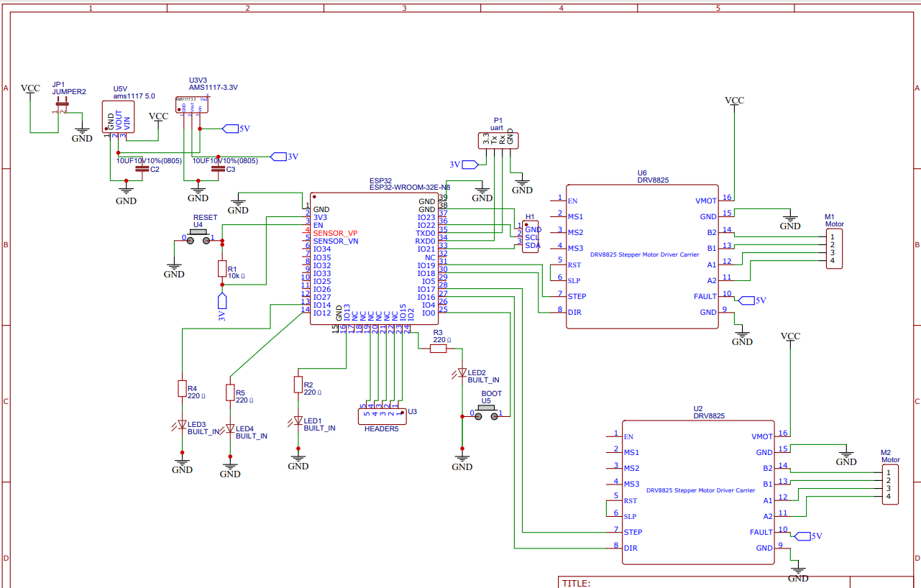Screen dimensions: 921x588
Task: Click the GND symbol under LED4
Action: [x=230, y=470]
